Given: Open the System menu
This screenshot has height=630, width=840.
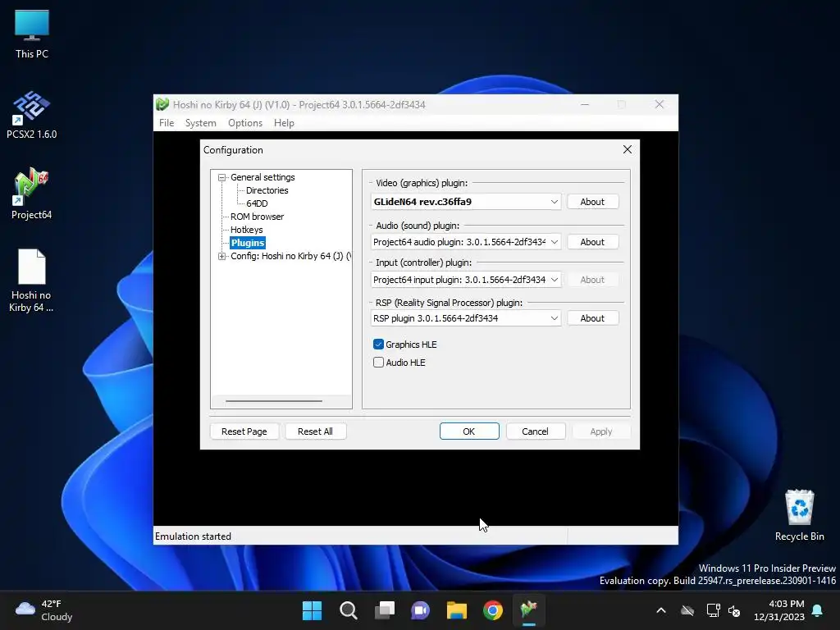Looking at the screenshot, I should (x=201, y=123).
